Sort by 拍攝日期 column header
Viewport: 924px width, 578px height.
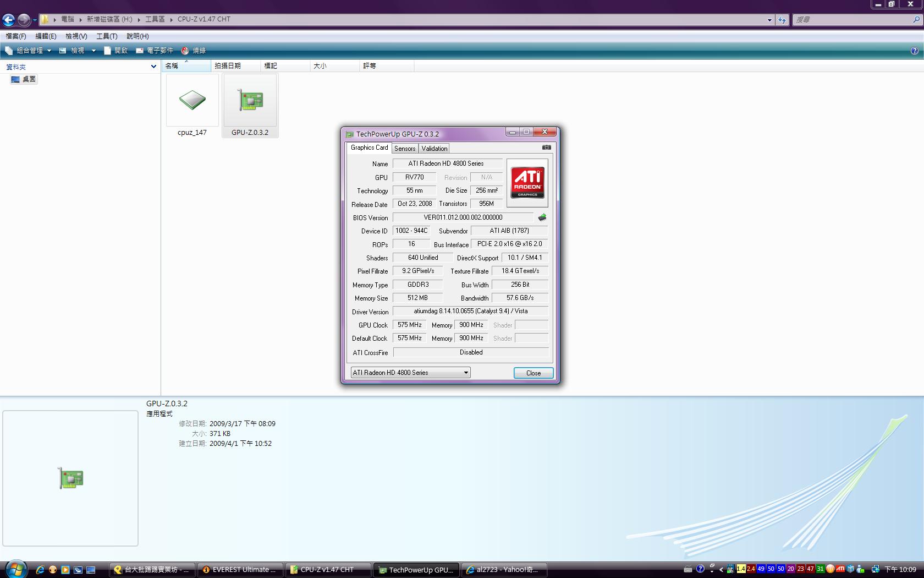235,66
